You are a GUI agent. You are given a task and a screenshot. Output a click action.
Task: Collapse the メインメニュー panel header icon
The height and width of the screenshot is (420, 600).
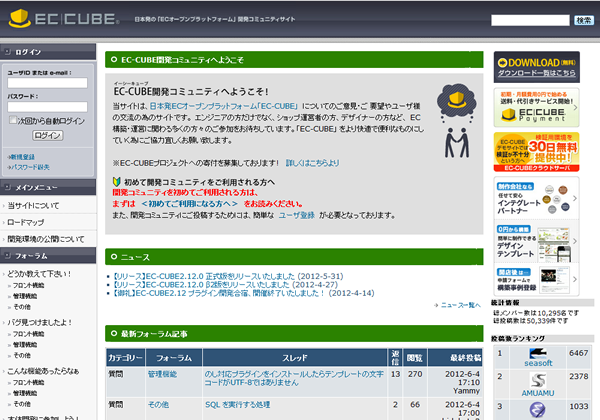point(8,187)
